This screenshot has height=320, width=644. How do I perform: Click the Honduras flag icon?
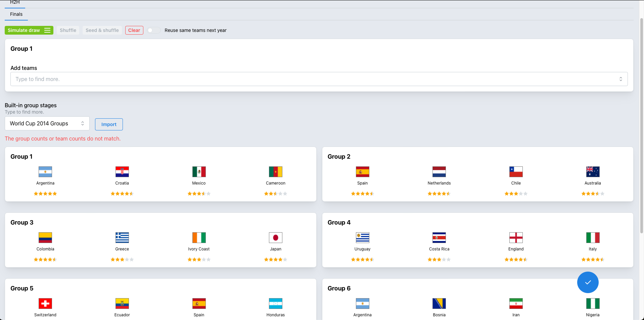pyautogui.click(x=276, y=304)
